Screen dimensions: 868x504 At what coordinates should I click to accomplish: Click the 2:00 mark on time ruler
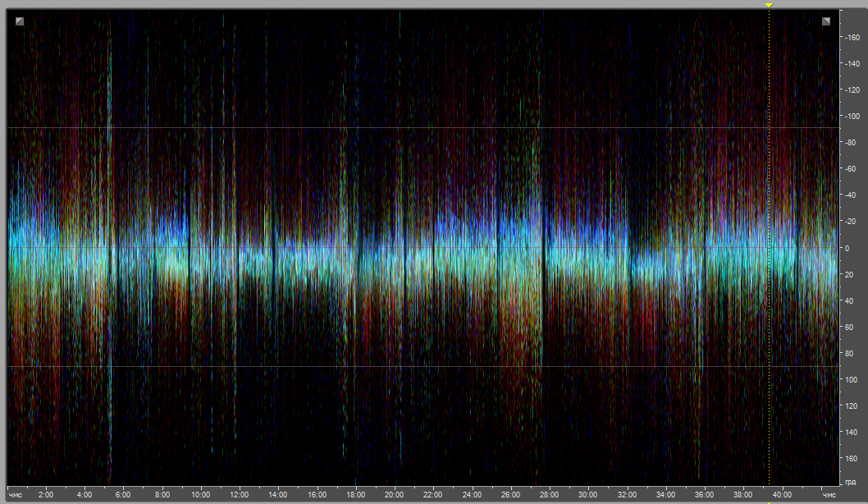pos(46,495)
